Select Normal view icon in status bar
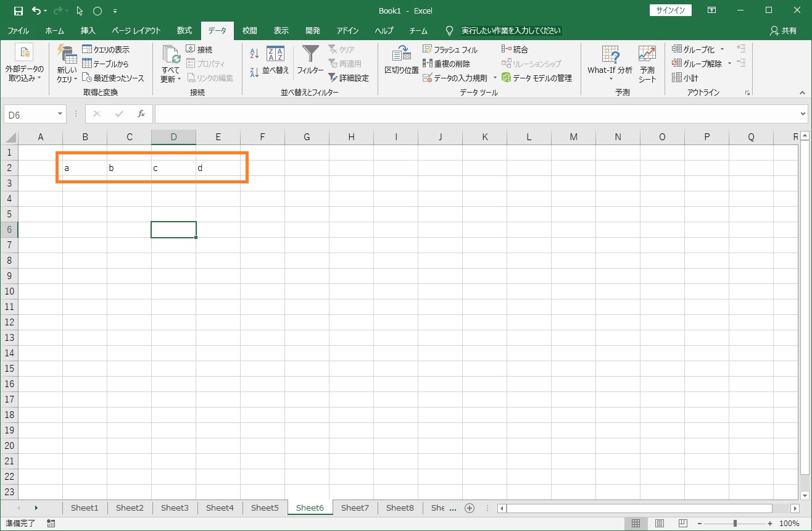 tap(636, 524)
